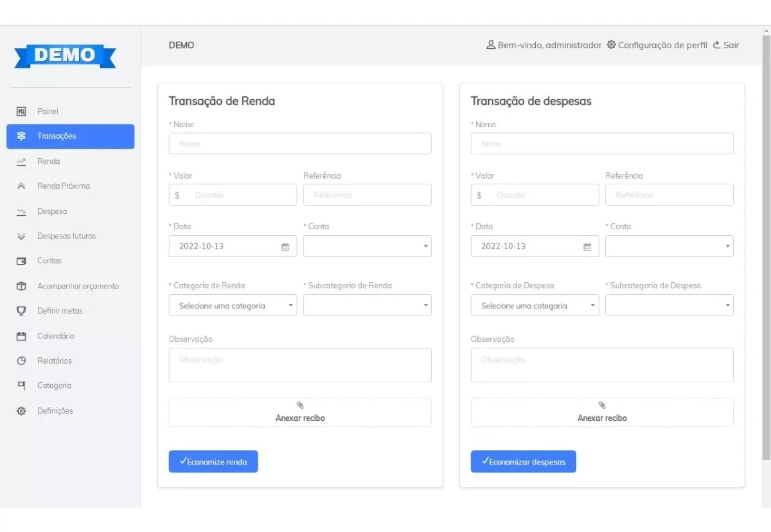Click the Configuração de perfil gear icon

click(611, 45)
